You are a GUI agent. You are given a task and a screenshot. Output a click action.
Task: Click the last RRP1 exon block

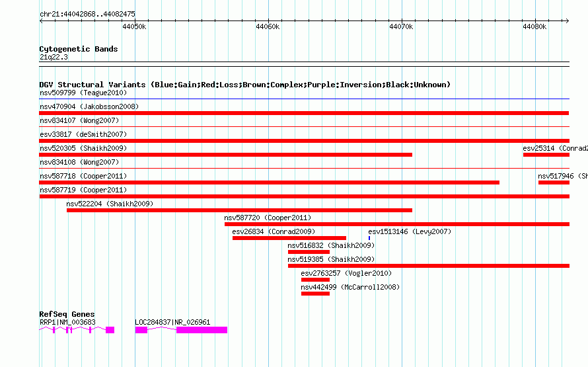pyautogui.click(x=110, y=330)
